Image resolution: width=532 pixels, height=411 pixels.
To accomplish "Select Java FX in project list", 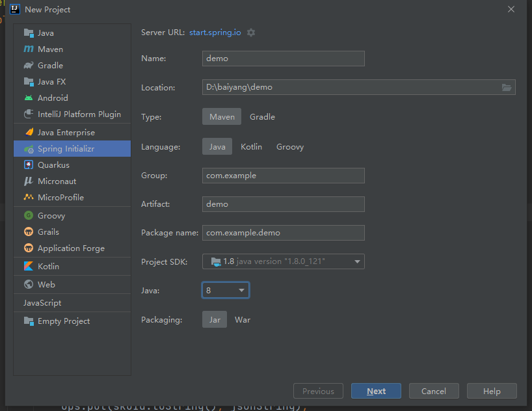I will 72,82.
